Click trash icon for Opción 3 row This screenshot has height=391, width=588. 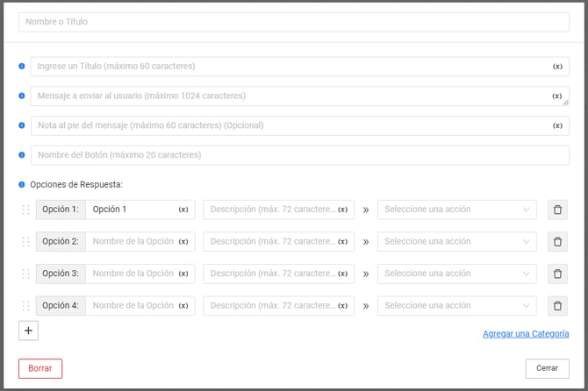[x=557, y=274]
